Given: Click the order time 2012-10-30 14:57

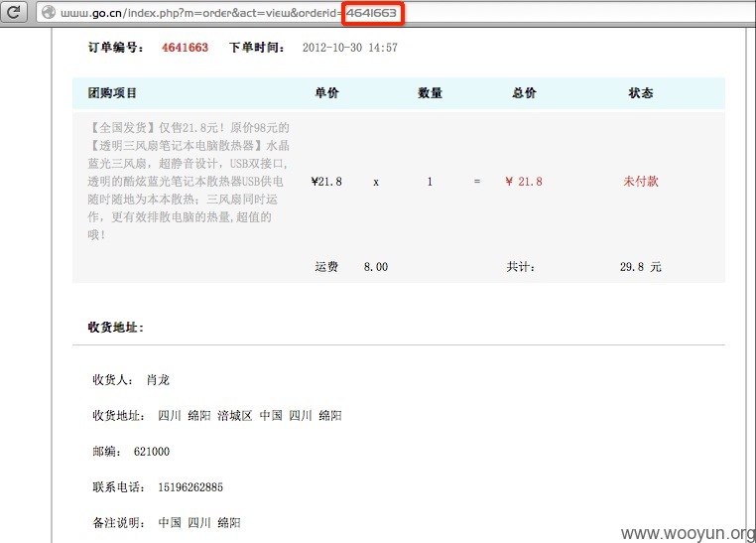Looking at the screenshot, I should pos(350,48).
